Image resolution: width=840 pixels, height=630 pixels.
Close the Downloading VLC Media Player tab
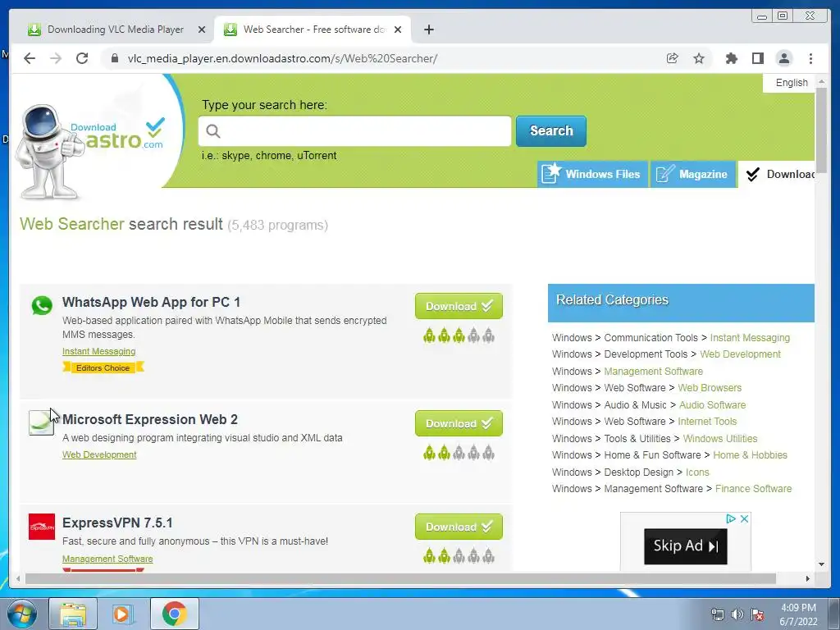[x=202, y=30]
